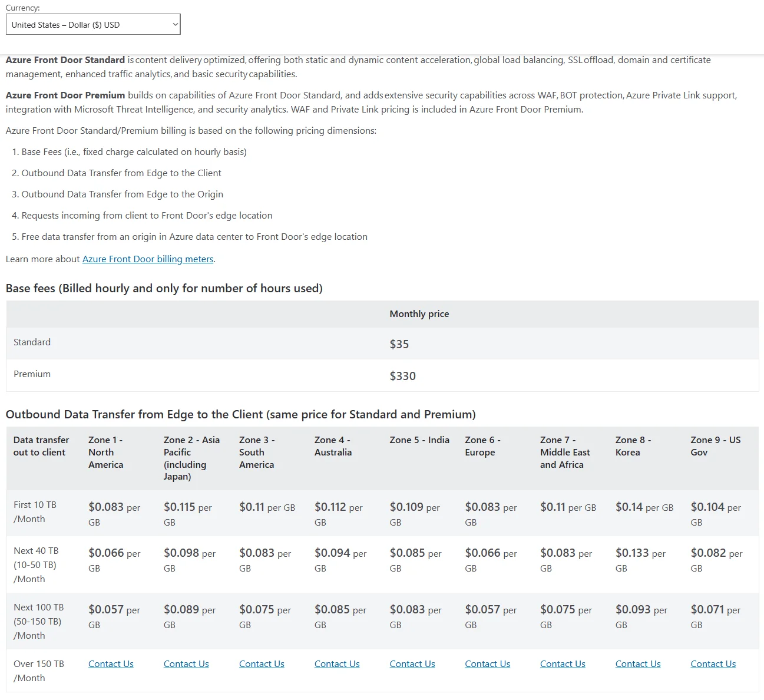The width and height of the screenshot is (764, 700).
Task: Click the $0.115 per GB Zone 2 price
Action: (x=187, y=514)
